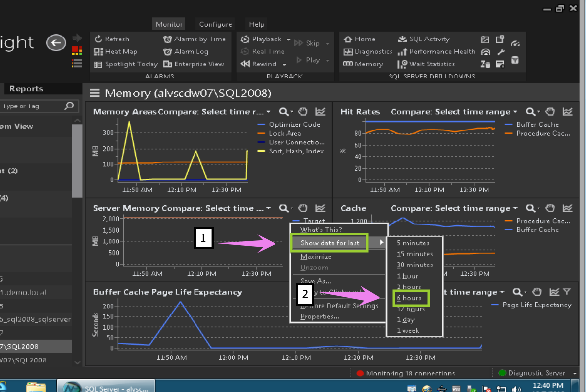The width and height of the screenshot is (586, 392).
Task: Click the chart options icon on Hit Rates
Action: [x=567, y=112]
